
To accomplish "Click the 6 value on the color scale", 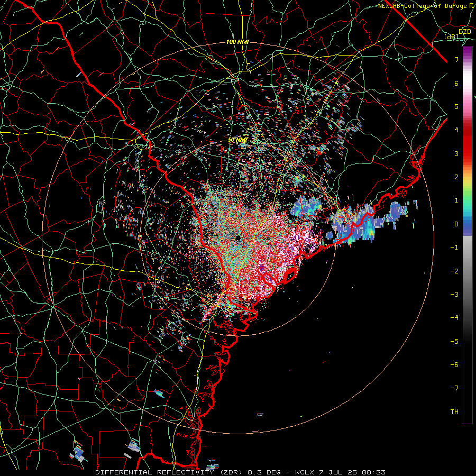I will pos(456,83).
